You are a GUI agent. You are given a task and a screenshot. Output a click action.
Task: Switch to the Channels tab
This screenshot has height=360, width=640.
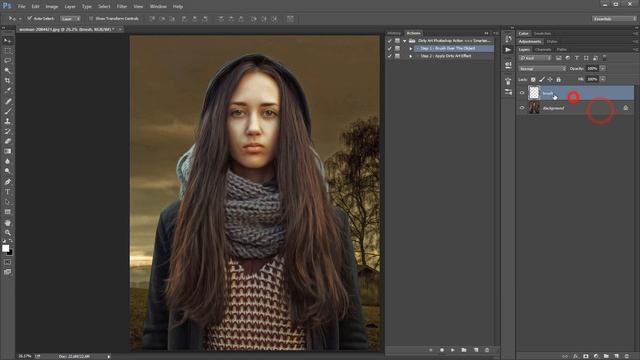pos(543,49)
